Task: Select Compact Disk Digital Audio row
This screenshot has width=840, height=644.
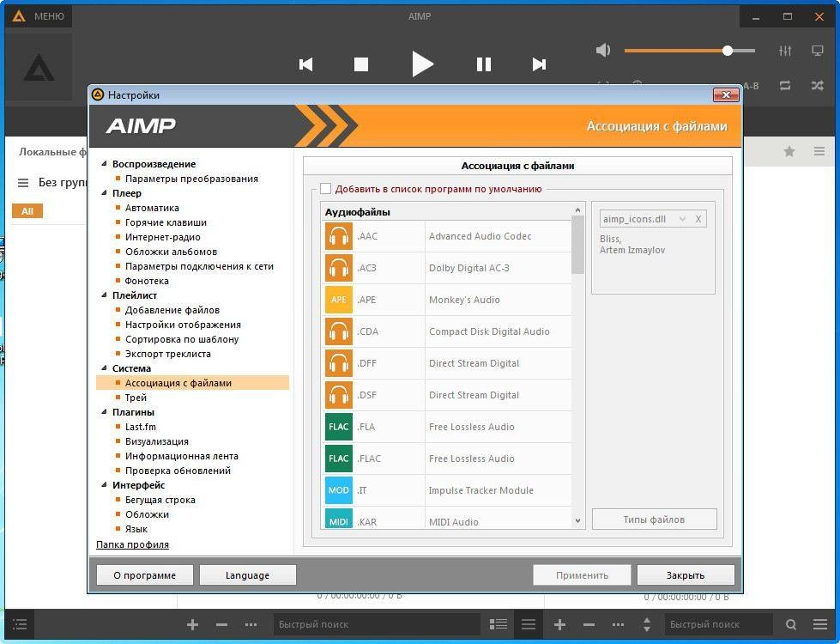Action: [447, 331]
